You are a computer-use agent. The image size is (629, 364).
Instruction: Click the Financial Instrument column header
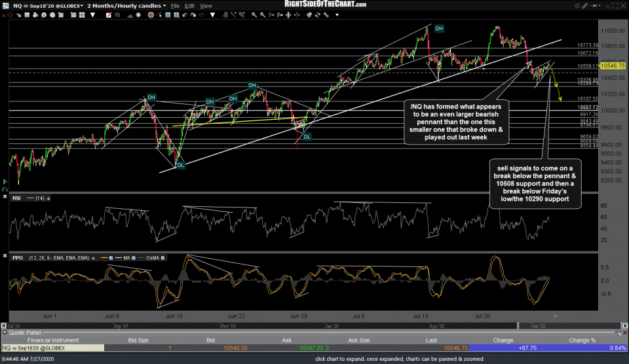53,340
